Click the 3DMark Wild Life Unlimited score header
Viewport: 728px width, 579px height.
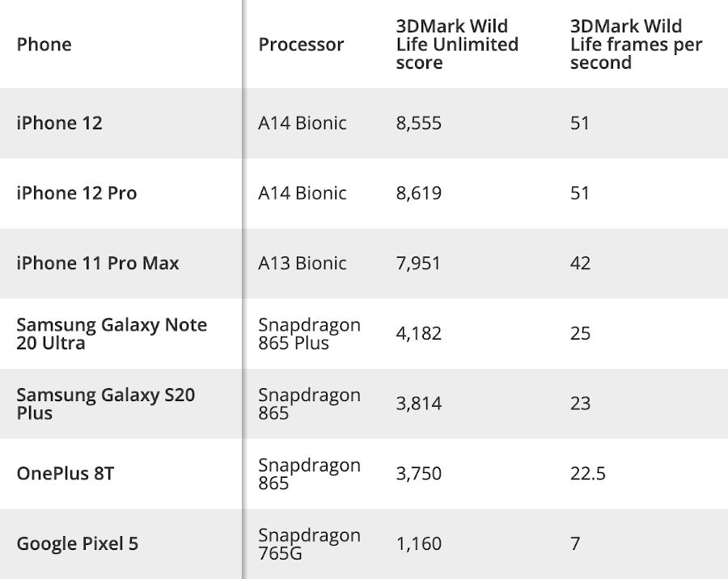click(x=457, y=44)
